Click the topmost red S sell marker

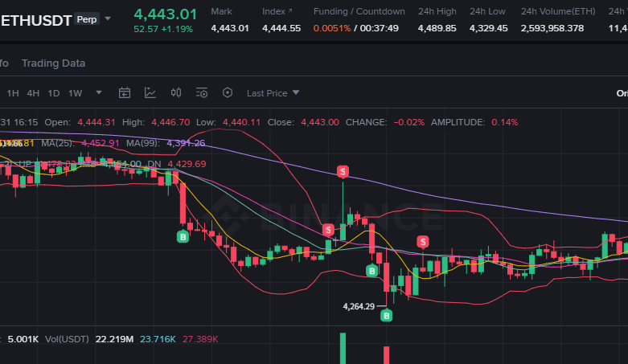click(343, 172)
